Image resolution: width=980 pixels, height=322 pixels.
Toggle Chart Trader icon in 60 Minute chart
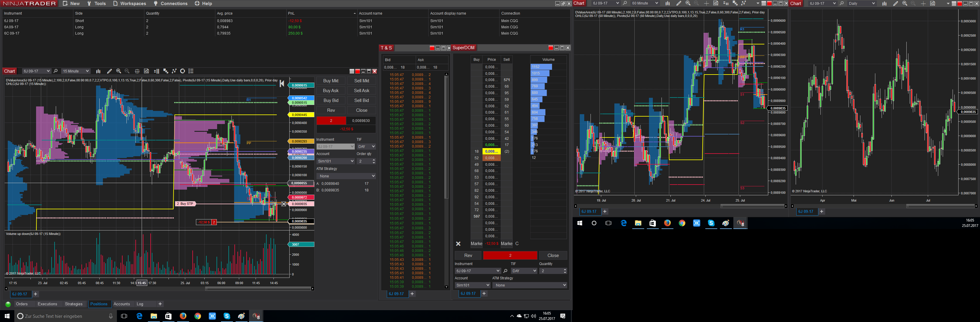pos(726,3)
